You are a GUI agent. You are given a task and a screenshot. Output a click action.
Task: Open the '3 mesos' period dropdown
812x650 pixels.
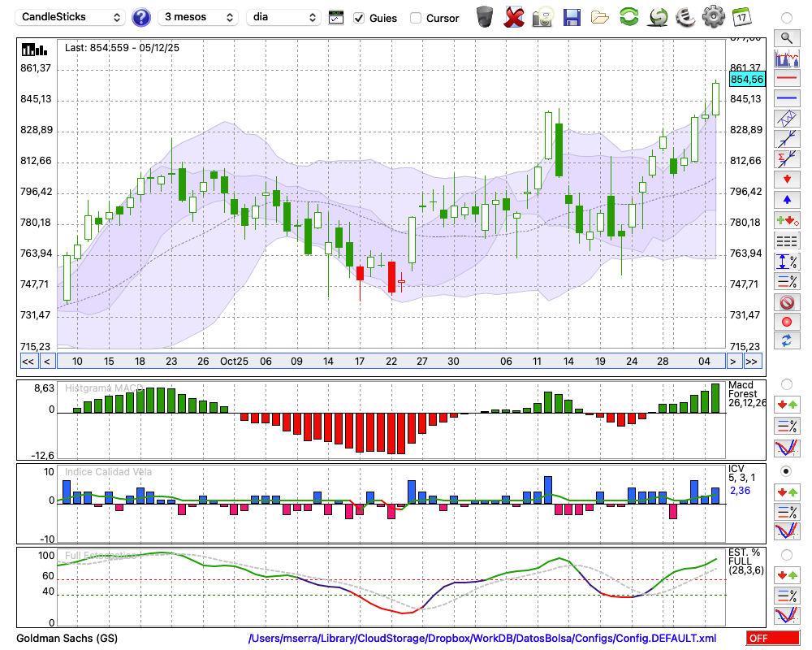pos(199,17)
